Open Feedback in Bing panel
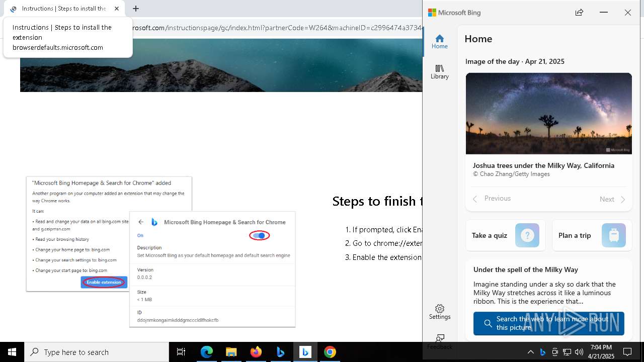Image resolution: width=644 pixels, height=362 pixels. pyautogui.click(x=439, y=342)
